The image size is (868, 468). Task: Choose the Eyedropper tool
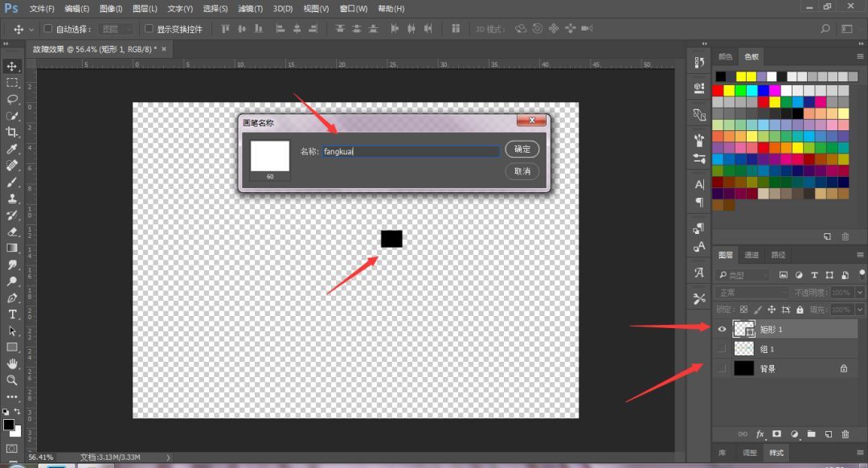click(x=11, y=149)
